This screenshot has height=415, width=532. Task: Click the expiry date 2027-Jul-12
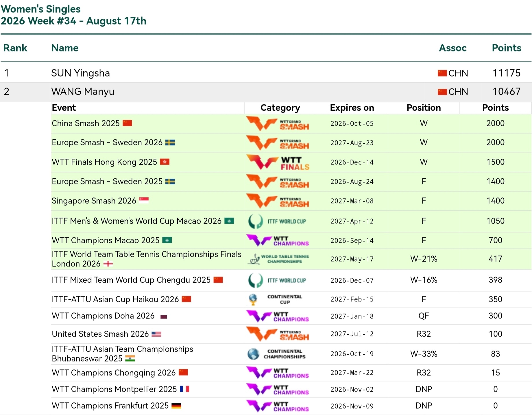[352, 334]
